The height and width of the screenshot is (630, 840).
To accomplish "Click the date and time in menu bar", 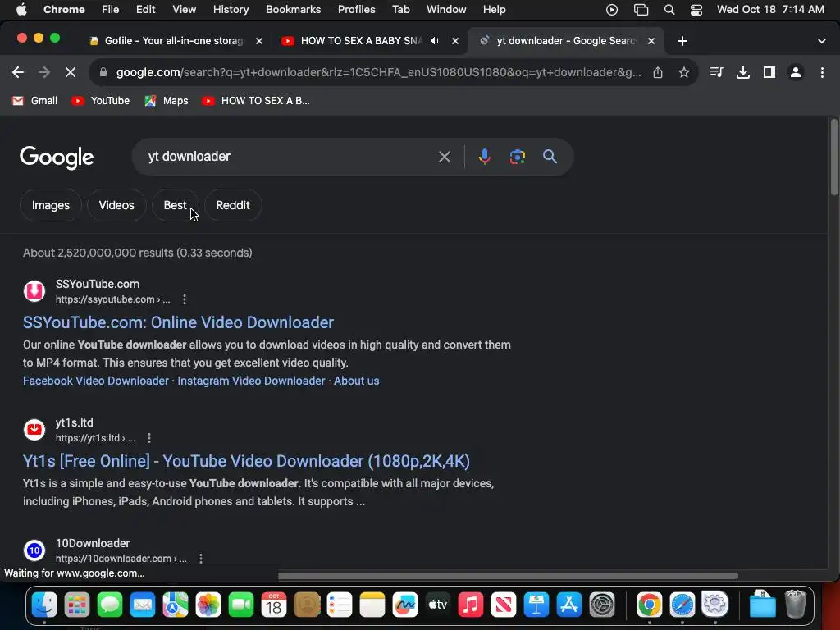I will (770, 10).
